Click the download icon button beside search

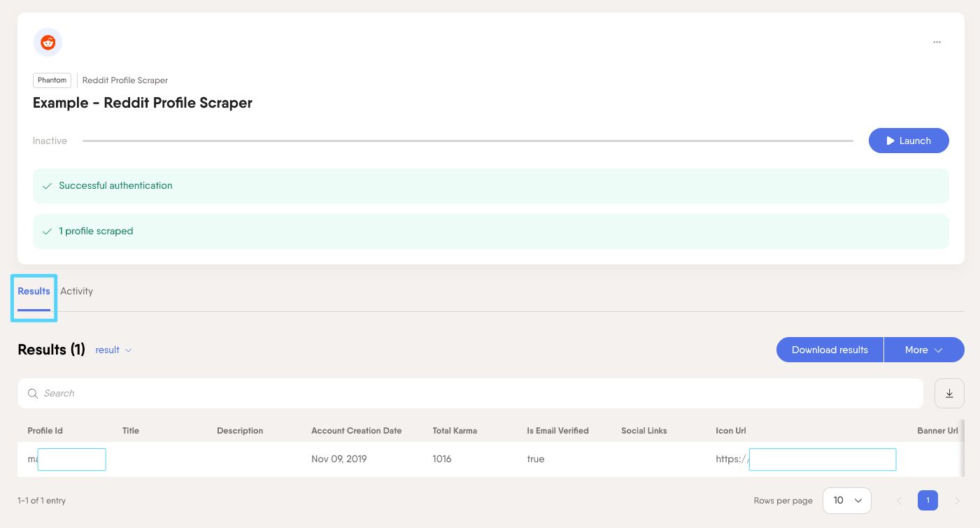pyautogui.click(x=949, y=393)
